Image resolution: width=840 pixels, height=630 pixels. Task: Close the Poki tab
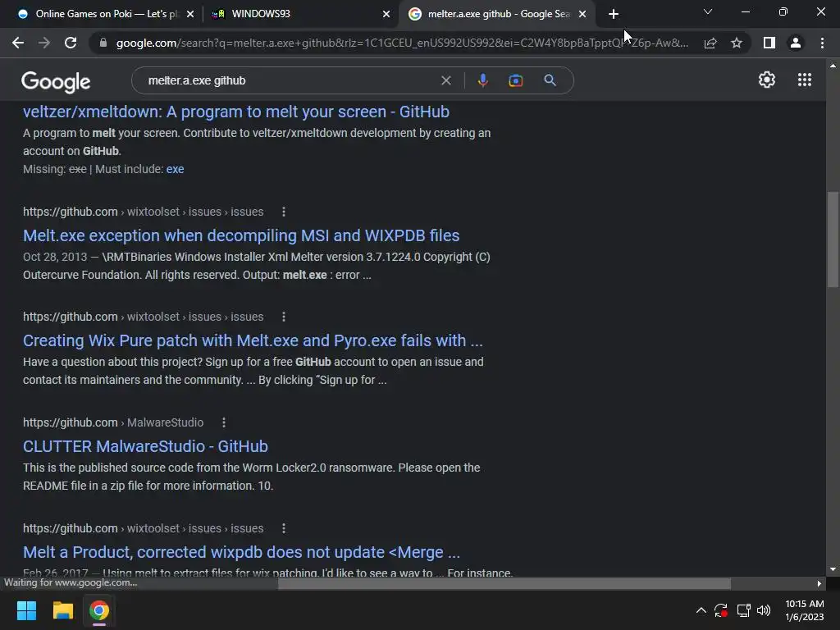(190, 14)
